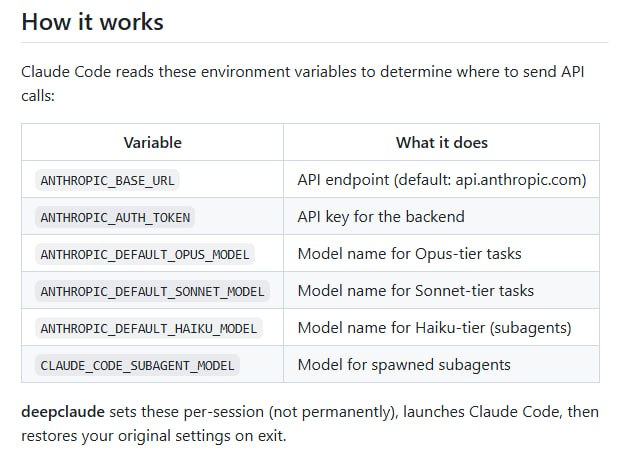Viewport: 638px width, 459px height.
Task: Click 'API key for the backend' description
Action: click(381, 217)
